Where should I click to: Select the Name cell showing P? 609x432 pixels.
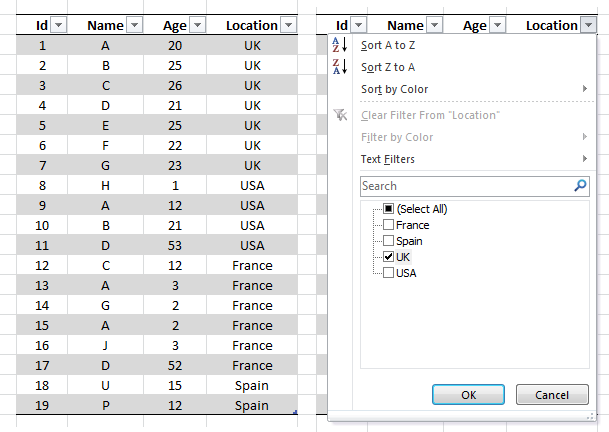coord(105,405)
